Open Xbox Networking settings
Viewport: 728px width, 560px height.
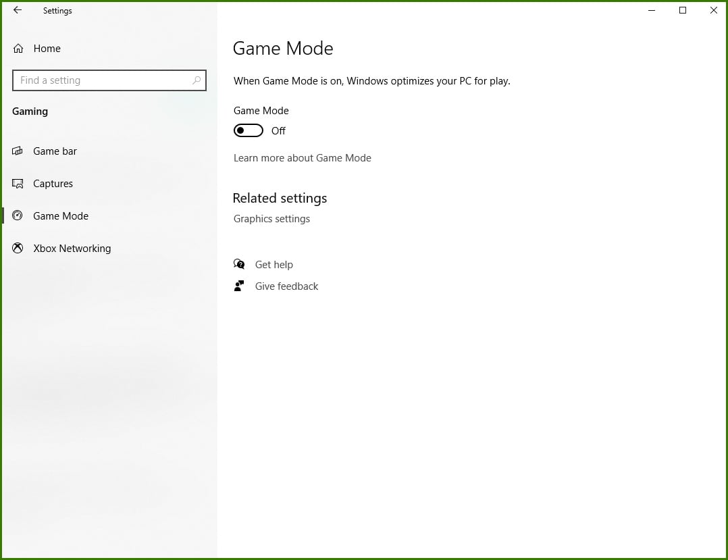[x=72, y=249]
